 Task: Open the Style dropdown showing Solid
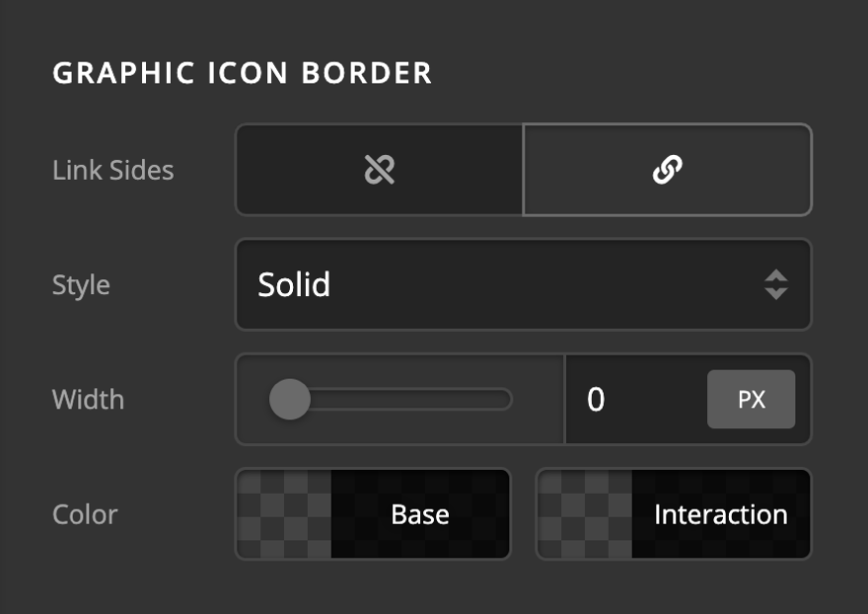click(523, 284)
